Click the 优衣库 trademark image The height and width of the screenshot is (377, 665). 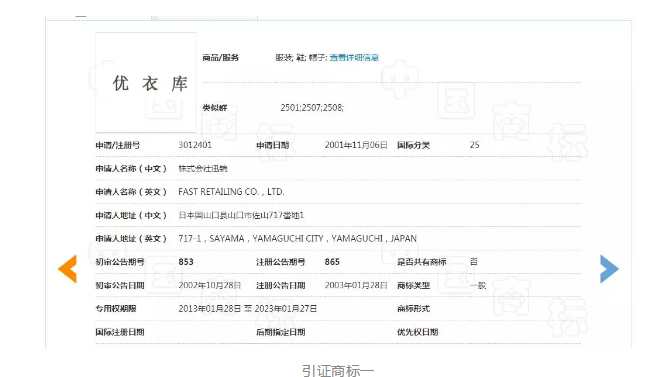(146, 83)
